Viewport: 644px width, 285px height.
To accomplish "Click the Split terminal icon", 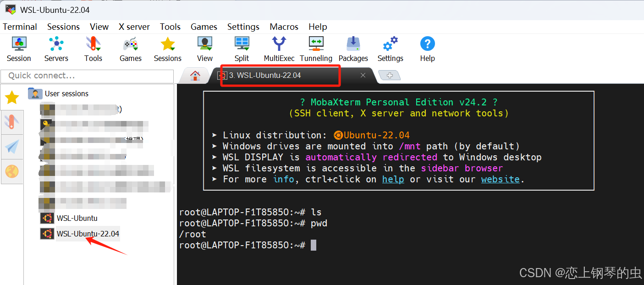I will [x=242, y=48].
